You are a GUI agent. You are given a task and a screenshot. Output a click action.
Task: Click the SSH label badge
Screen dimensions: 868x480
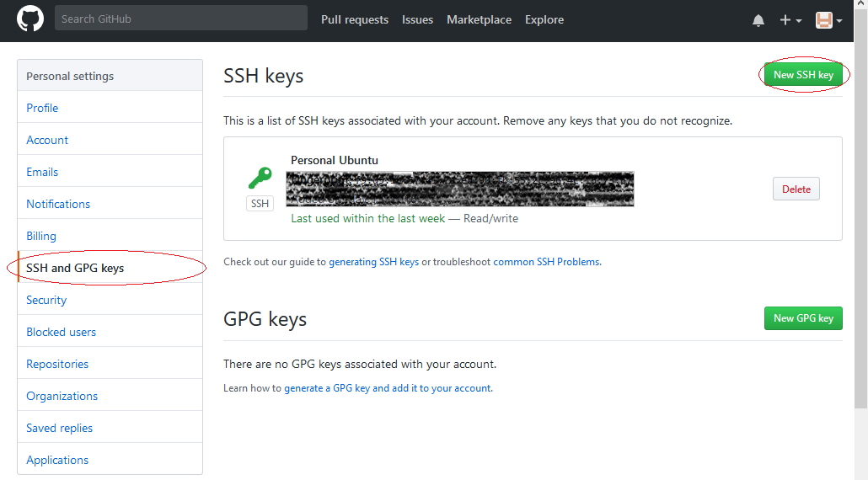click(x=260, y=204)
